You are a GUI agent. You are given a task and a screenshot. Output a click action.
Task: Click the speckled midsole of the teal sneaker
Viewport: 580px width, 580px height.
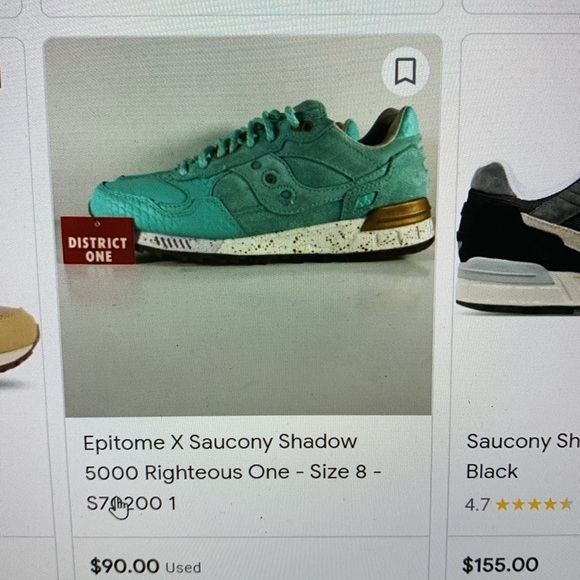tap(285, 240)
